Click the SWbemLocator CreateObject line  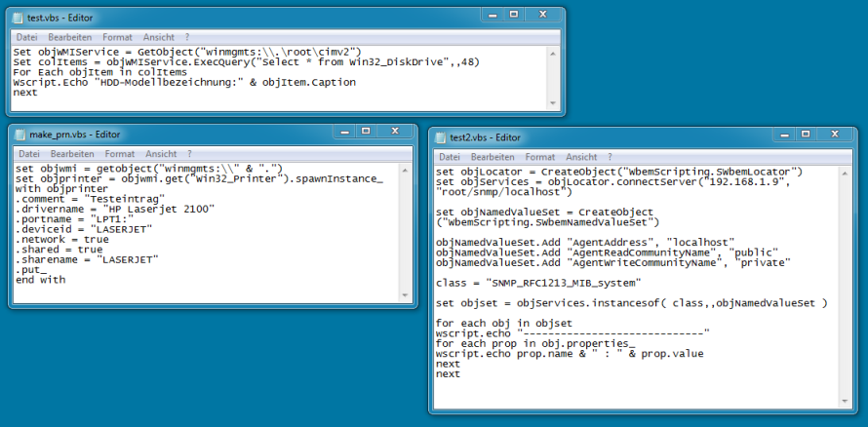619,172
